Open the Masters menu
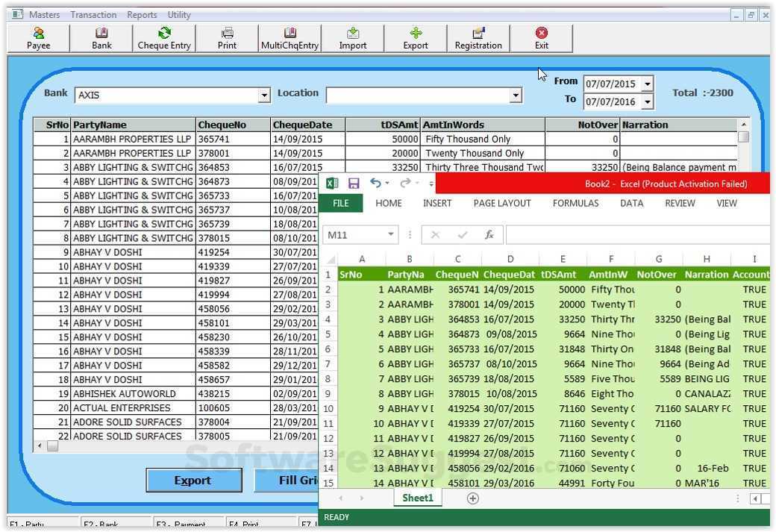Screen dimensions: 776x532 45,14
